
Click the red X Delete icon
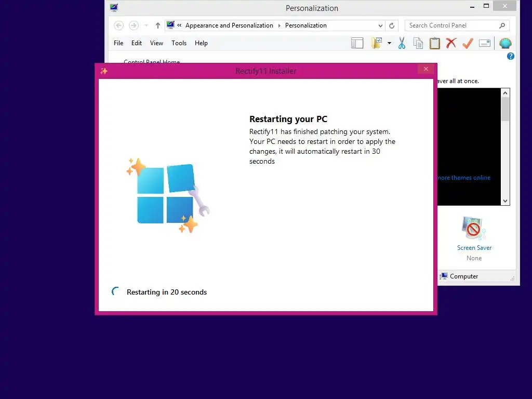(451, 43)
